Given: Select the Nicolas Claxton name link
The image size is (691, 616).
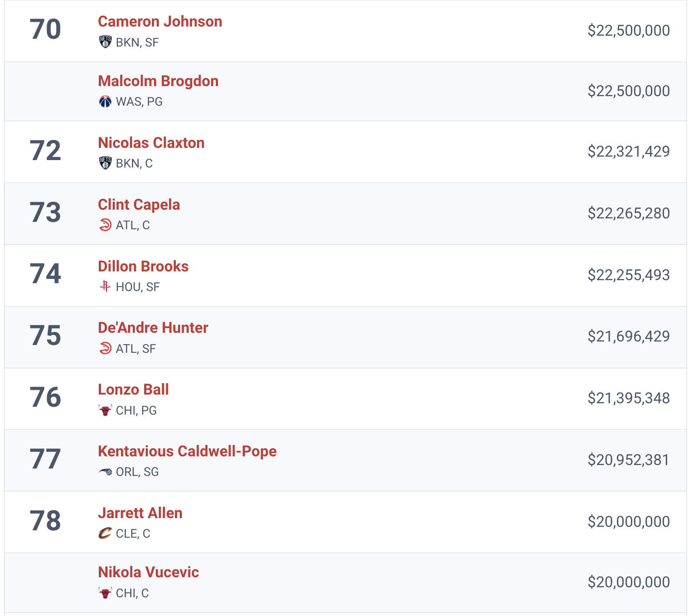Looking at the screenshot, I should coord(151,143).
